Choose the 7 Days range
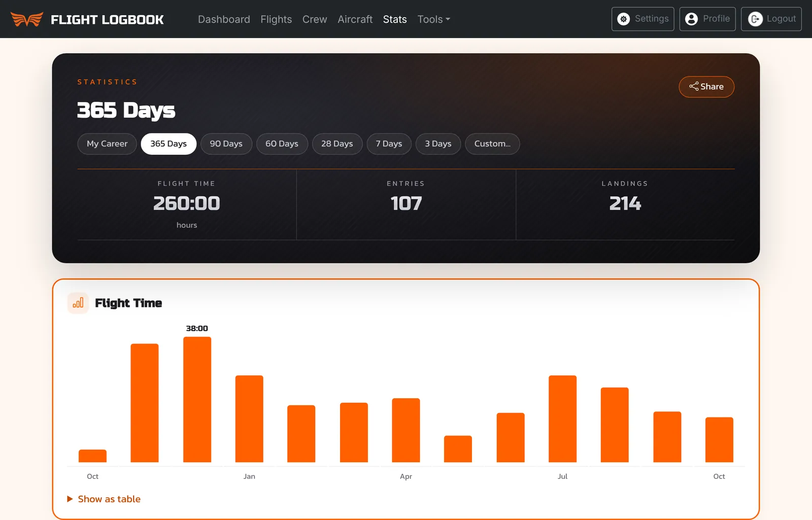Screen dimensions: 812x520 [389, 144]
